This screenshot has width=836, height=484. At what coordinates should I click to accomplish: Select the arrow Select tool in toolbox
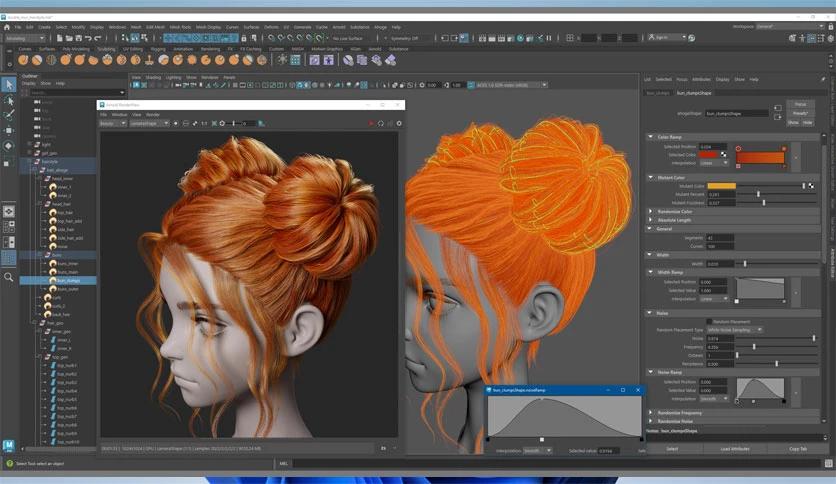[x=9, y=85]
